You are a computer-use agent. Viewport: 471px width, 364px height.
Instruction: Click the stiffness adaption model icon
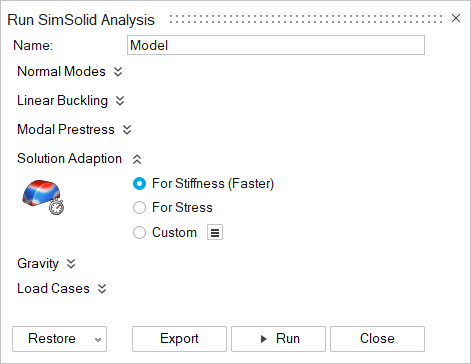[x=43, y=197]
